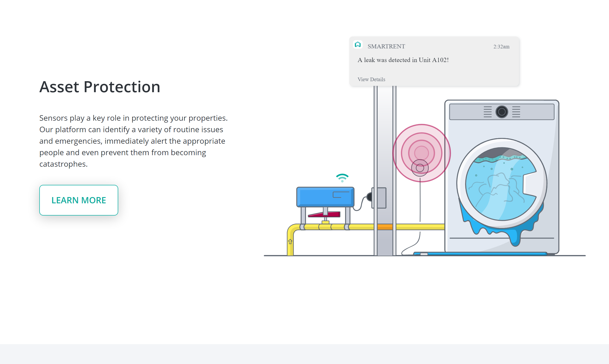
Task: Open the notification timestamp 2:32am area
Action: click(501, 46)
